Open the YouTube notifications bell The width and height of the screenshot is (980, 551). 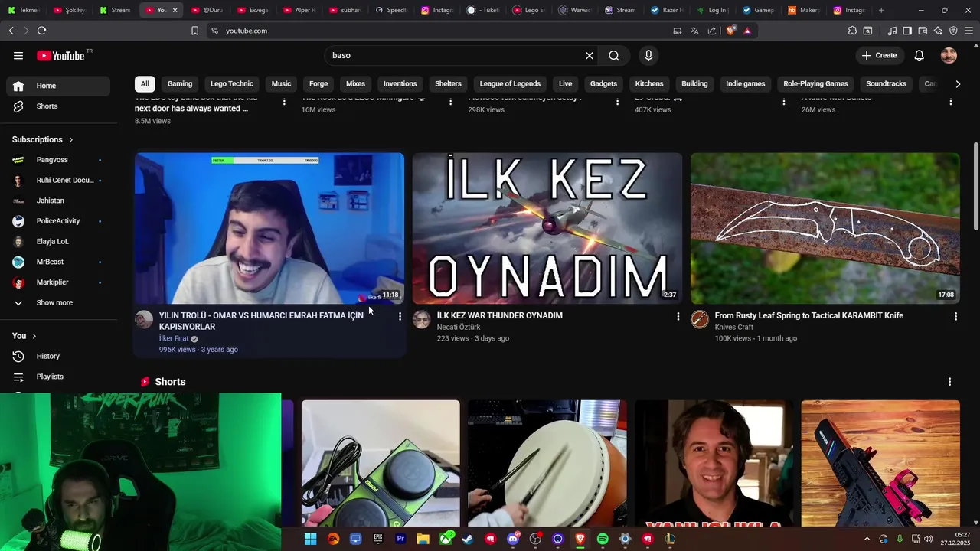920,55
